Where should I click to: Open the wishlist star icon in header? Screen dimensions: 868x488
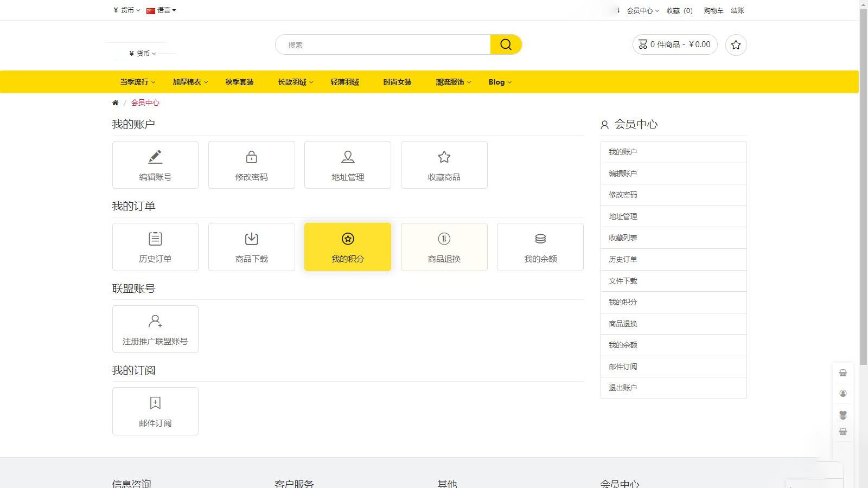[x=736, y=45]
